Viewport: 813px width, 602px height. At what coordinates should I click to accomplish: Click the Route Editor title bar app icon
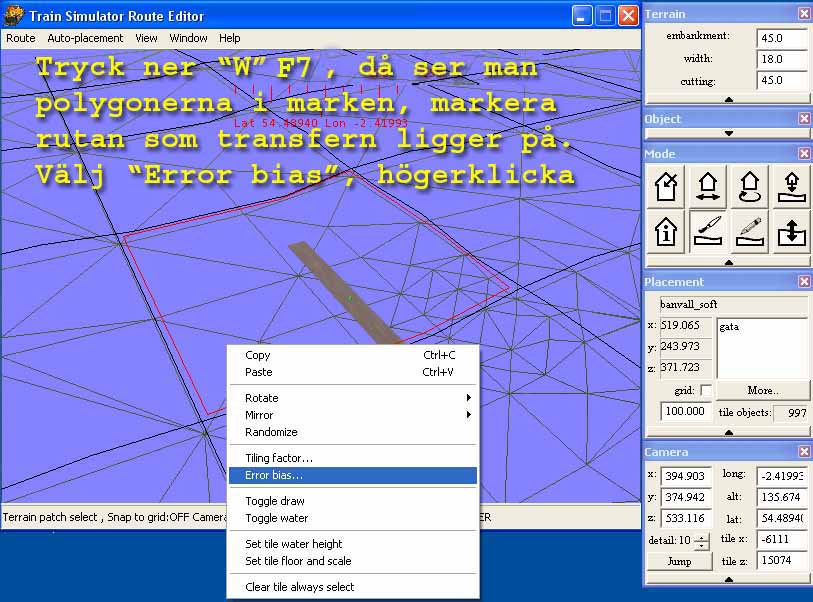13,16
